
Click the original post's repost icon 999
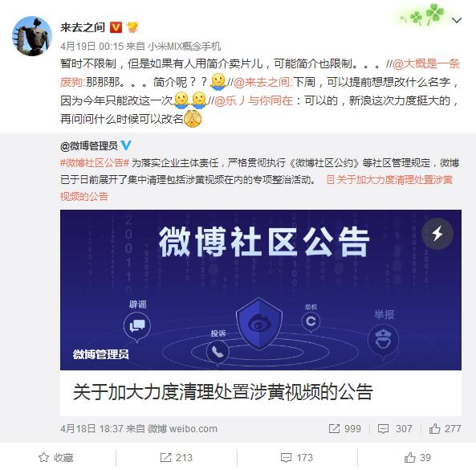344,429
